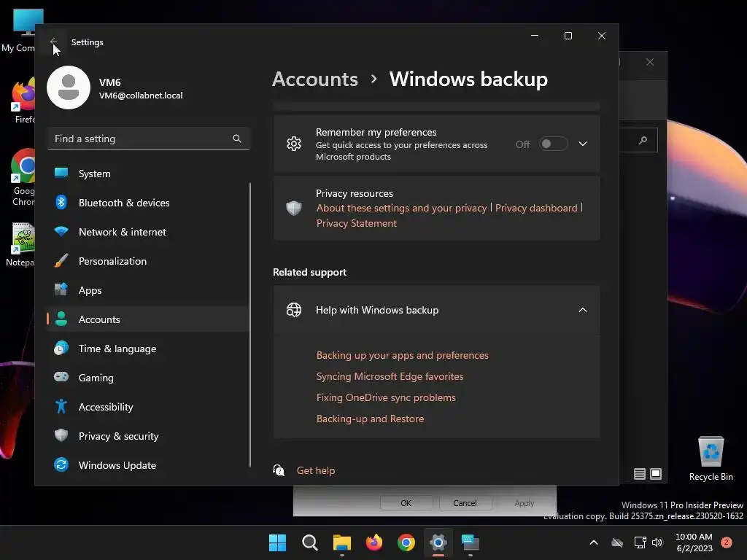Click the console app icon on the taskbar
The width and height of the screenshot is (747, 560).
tap(471, 542)
